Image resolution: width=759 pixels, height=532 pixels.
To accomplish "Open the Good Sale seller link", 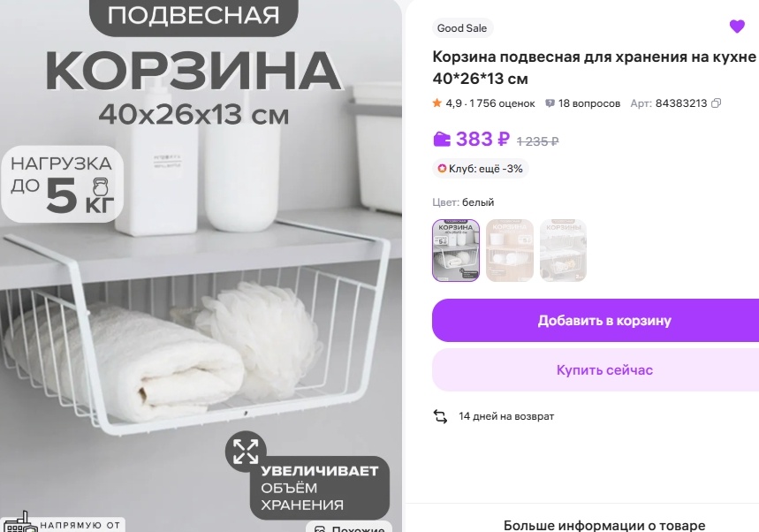I will (462, 28).
